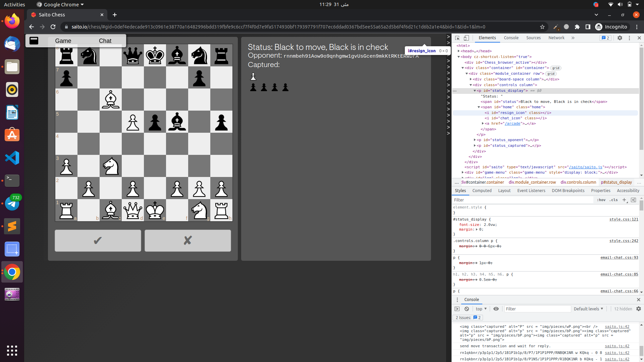Toggle computed styles sidebar pane icon
The width and height of the screenshot is (644, 362).
click(633, 200)
